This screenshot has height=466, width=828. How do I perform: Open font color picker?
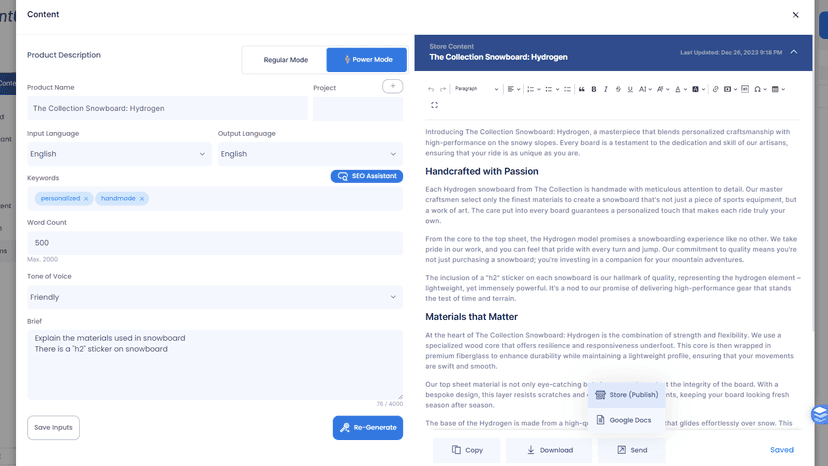[681, 89]
